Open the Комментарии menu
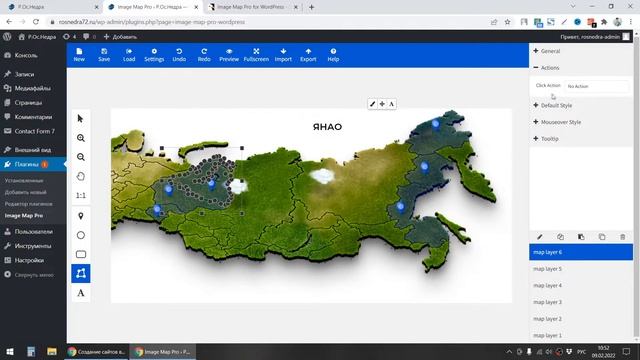 (33, 117)
